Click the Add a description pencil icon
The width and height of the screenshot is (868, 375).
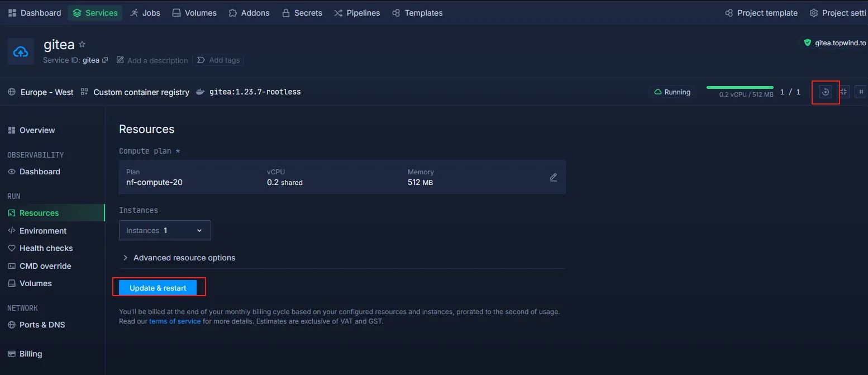[120, 60]
